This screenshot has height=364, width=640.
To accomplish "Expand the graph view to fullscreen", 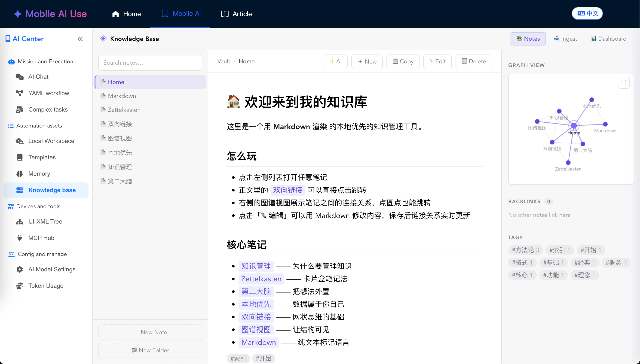I will (x=624, y=82).
